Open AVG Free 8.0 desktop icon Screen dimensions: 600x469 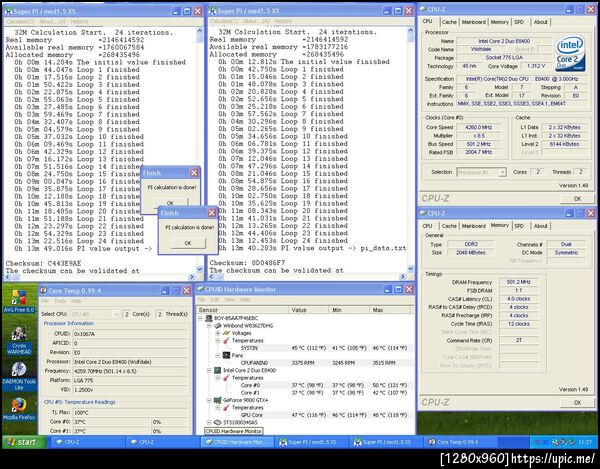pos(19,301)
